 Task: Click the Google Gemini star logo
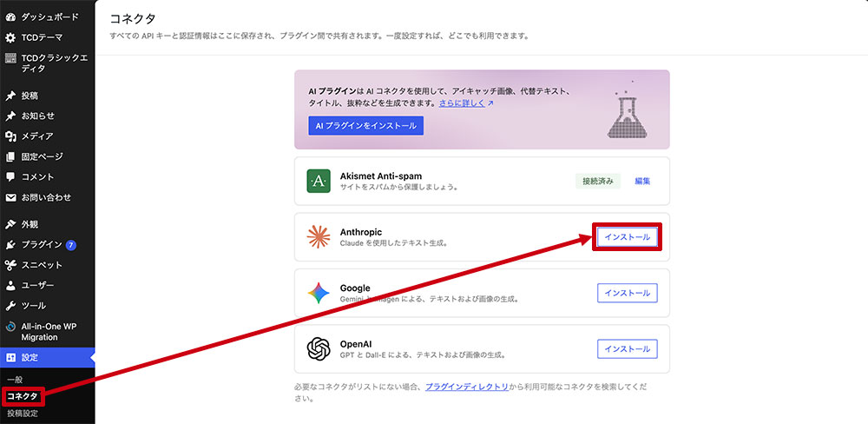tap(319, 293)
